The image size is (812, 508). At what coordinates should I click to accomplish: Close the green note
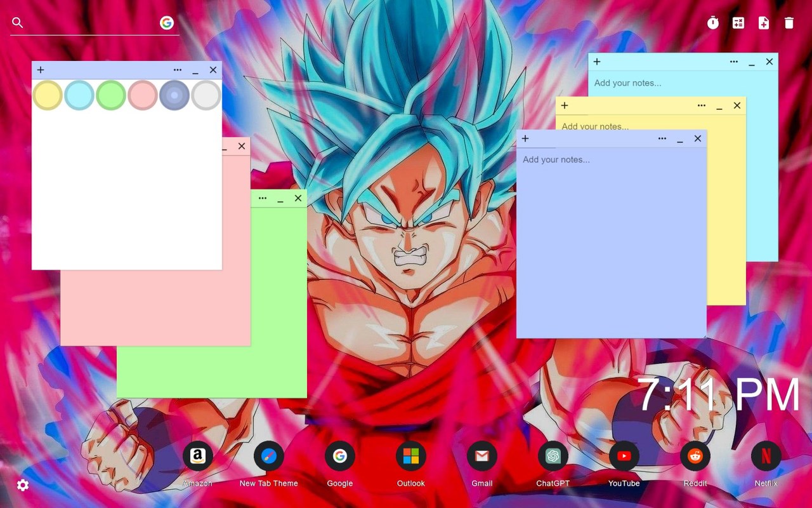[x=298, y=198]
